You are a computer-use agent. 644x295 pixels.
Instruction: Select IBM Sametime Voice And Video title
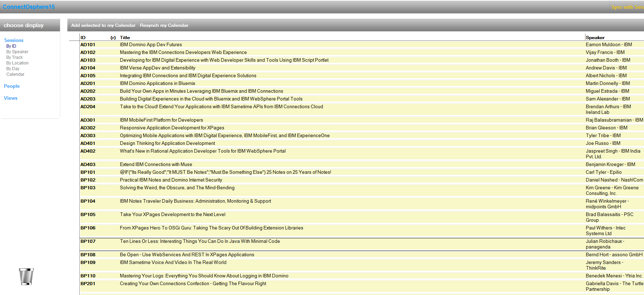[x=173, y=263]
